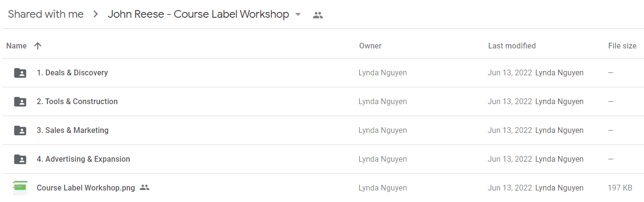Screen dimensions: 644x202
Task: Toggle sort direction with the Name arrow
Action: pos(38,46)
